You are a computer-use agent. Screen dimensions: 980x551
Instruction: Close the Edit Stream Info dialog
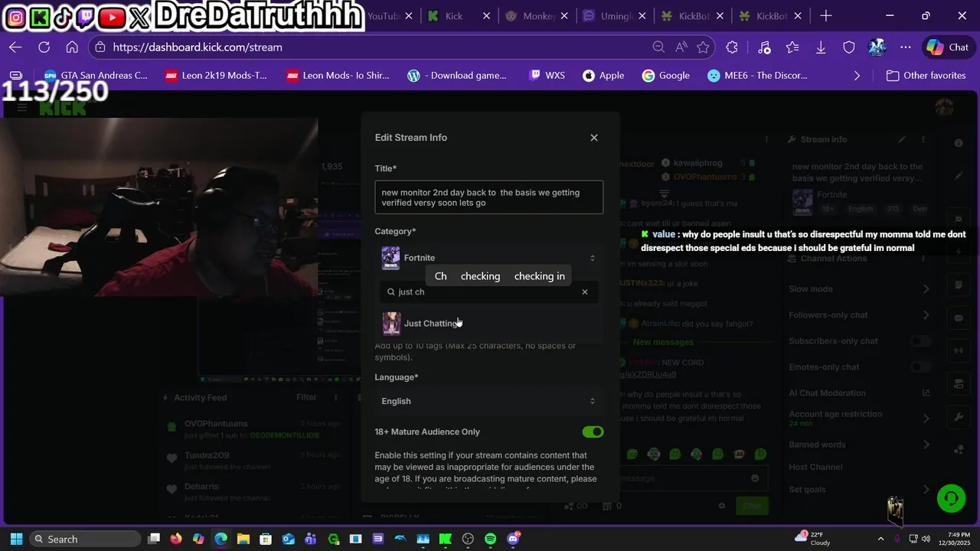[x=594, y=138]
